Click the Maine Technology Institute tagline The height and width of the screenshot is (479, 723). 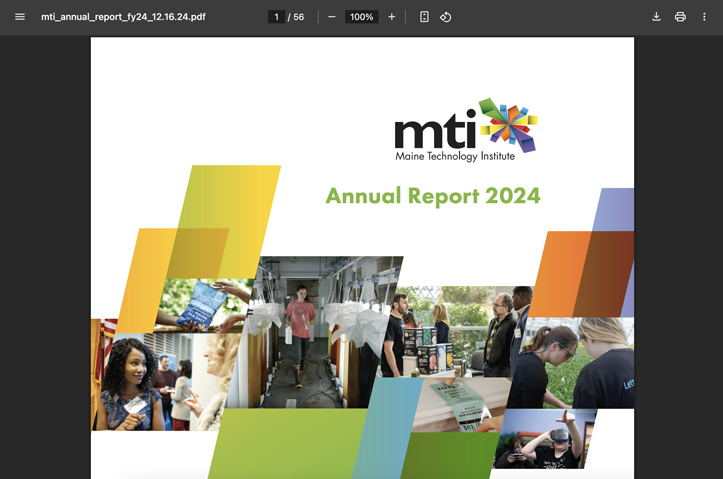[x=455, y=156]
